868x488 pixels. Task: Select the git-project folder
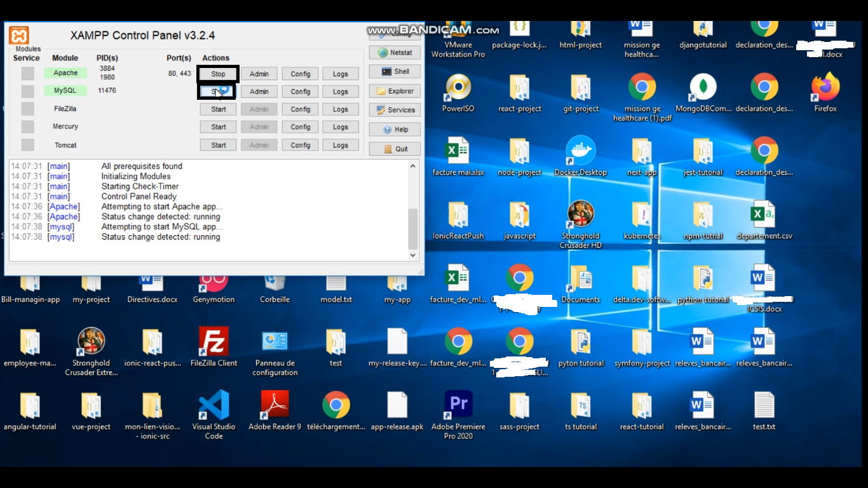(581, 93)
